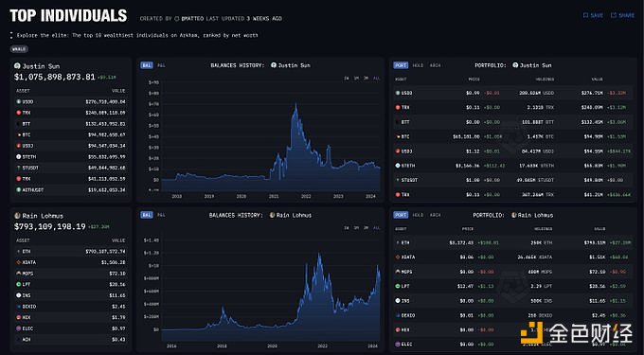Set Rain Lohmus chart range to 3M

pyautogui.click(x=367, y=228)
